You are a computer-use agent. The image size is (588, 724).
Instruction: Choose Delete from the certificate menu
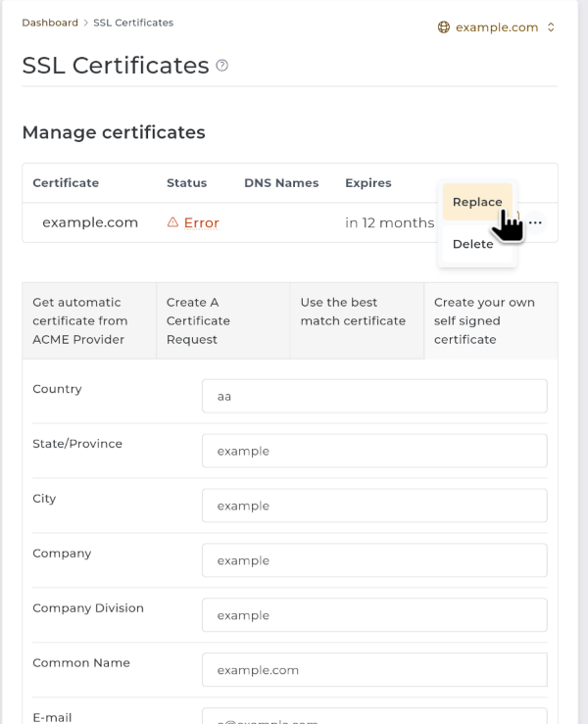[x=477, y=244]
